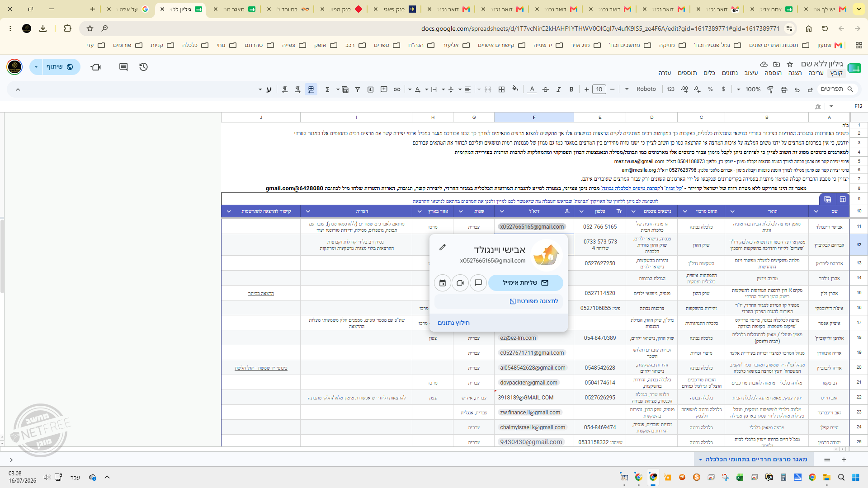
Task: Open the fill color paint bucket
Action: click(x=515, y=89)
